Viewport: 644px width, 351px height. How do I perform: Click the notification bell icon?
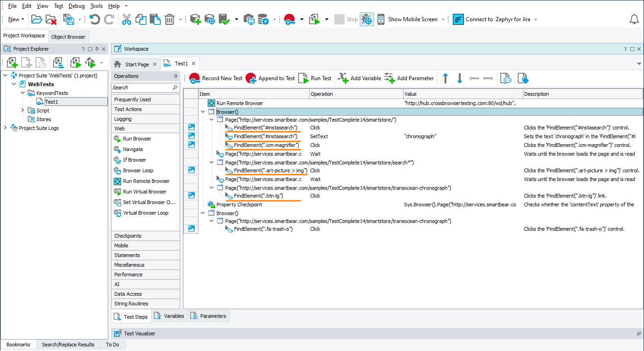pyautogui.click(x=634, y=19)
